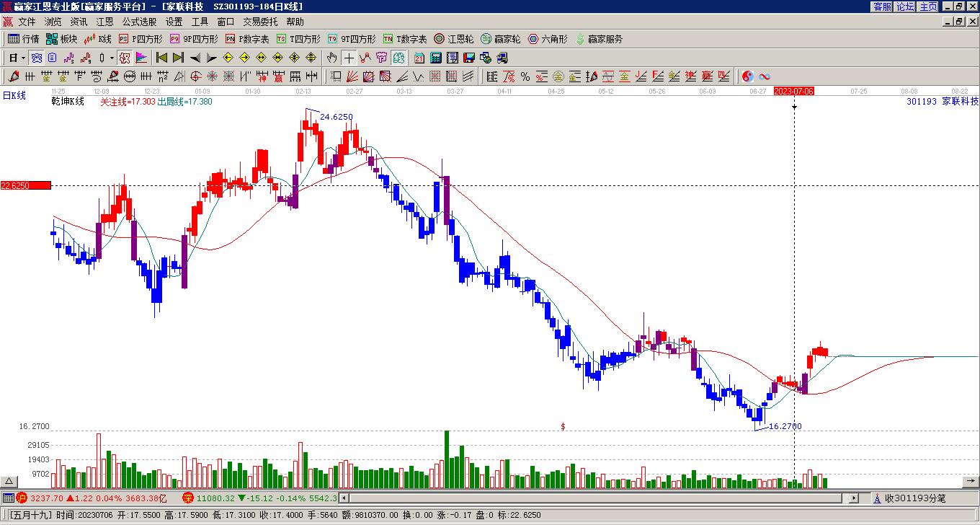980x525 pixels.
Task: Click the red-blue yin-yang icon
Action: point(748,76)
